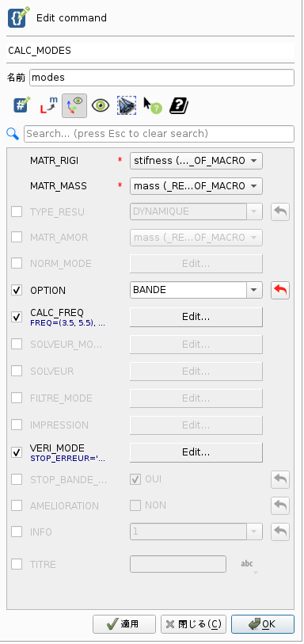The image size is (304, 644).
Task: Open the MATR_RIGI stifness dropdown
Action: click(196, 161)
